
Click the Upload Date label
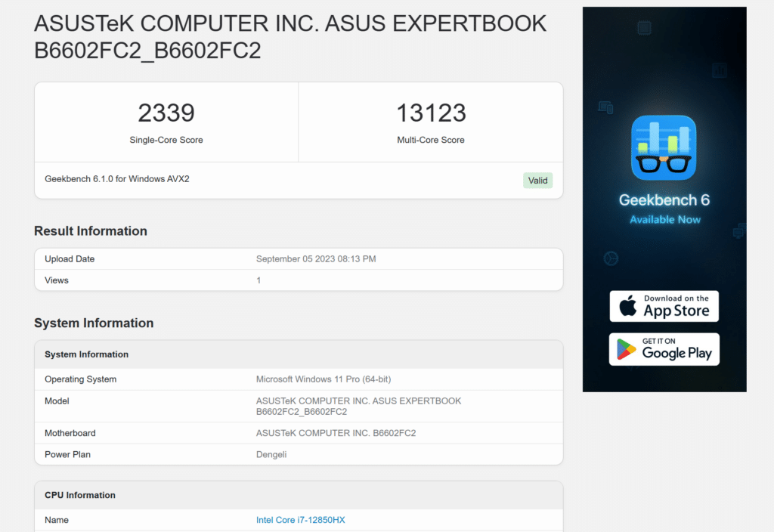click(70, 259)
